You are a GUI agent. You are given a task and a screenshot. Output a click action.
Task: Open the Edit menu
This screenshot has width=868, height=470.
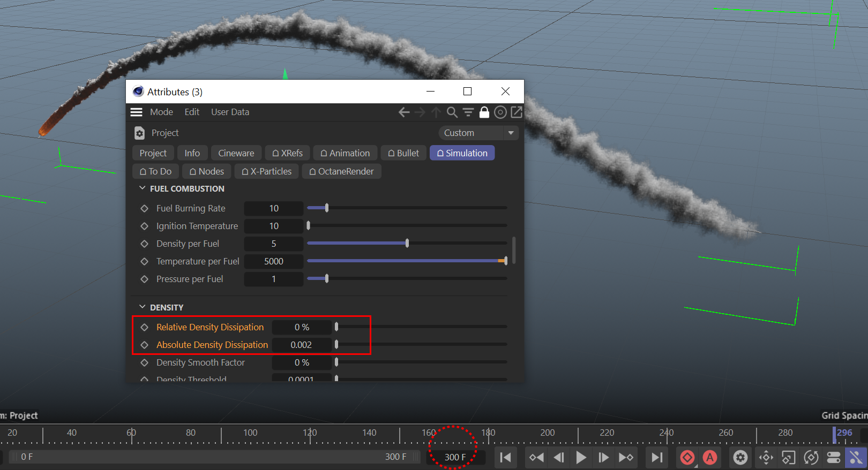coord(192,112)
